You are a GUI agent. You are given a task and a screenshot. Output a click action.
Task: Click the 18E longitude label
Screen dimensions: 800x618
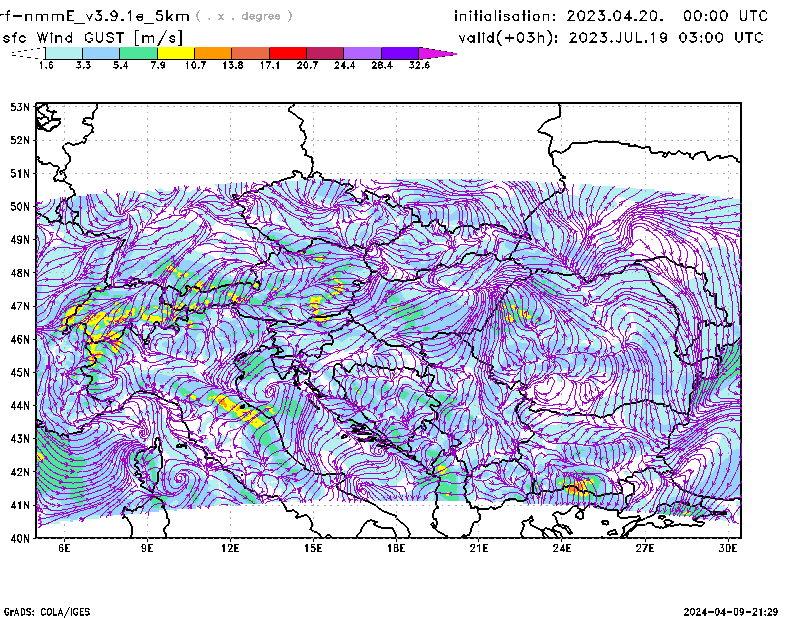pos(396,548)
